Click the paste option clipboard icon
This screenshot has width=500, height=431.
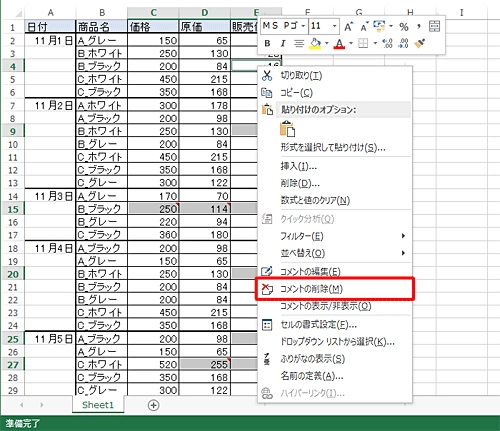(287, 129)
